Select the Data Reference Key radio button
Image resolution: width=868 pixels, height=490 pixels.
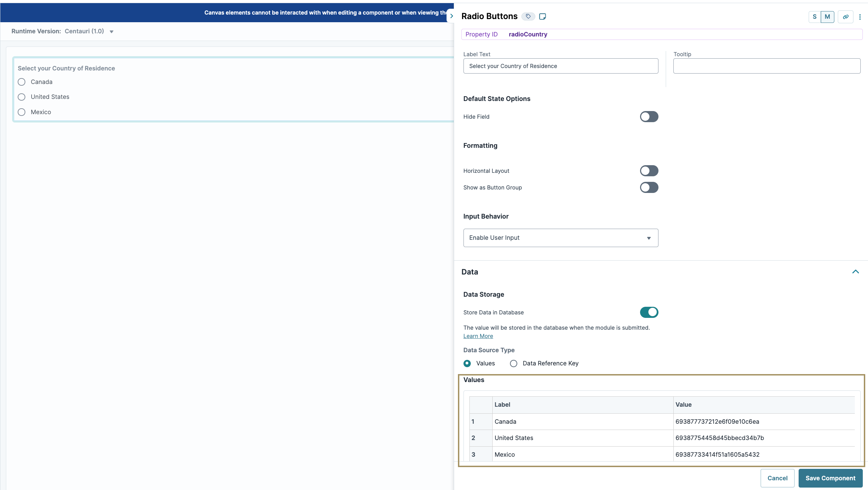tap(514, 363)
